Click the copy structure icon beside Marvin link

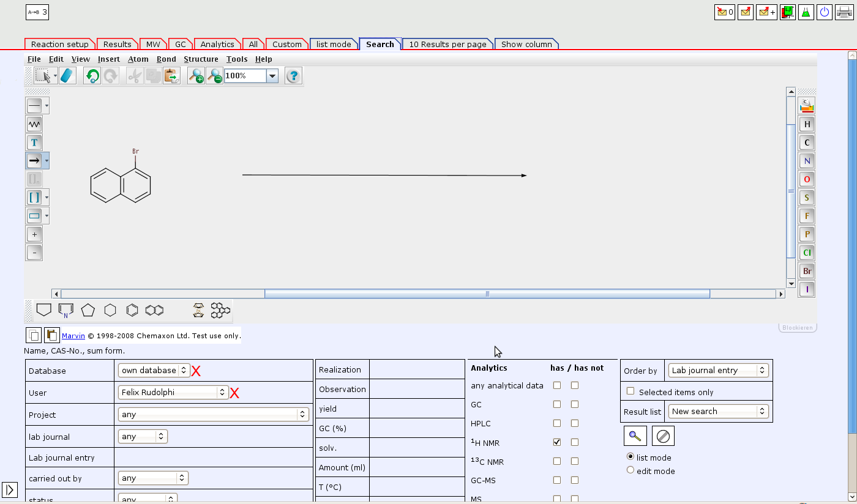coord(34,335)
